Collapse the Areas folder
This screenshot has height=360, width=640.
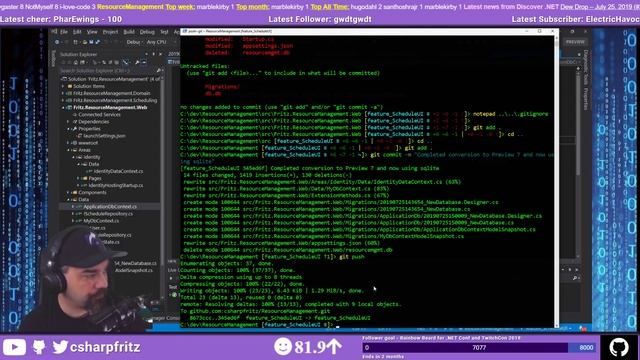coord(69,150)
